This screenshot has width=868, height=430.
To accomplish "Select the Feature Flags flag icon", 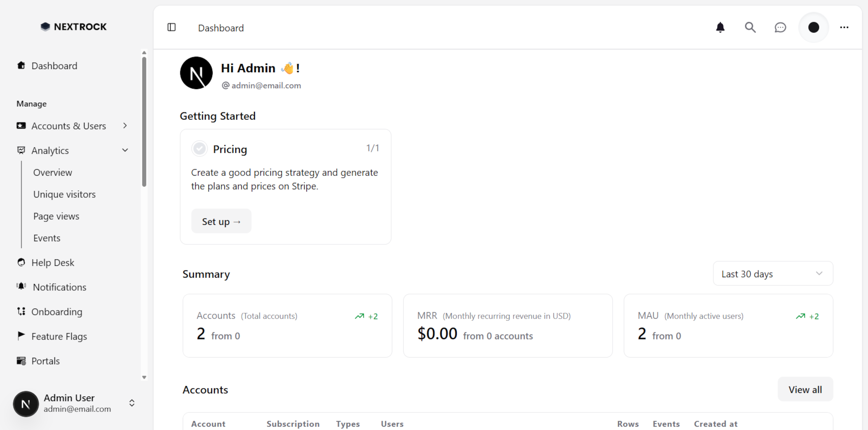I will pyautogui.click(x=21, y=336).
